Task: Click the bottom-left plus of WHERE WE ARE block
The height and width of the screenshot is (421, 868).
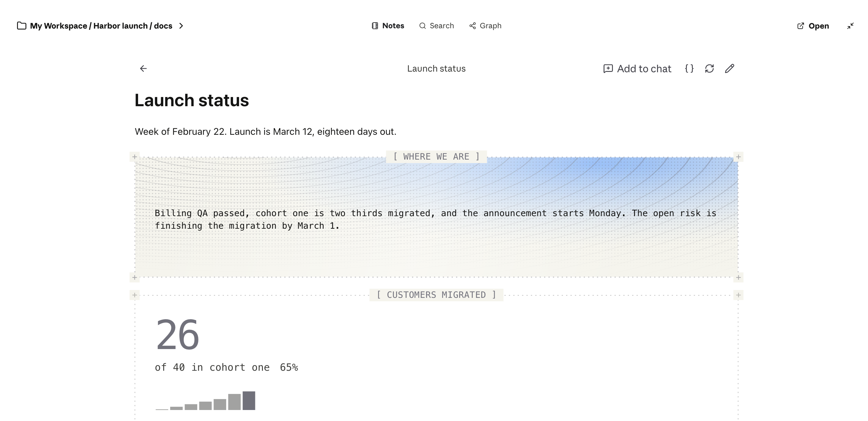Action: [x=135, y=278]
